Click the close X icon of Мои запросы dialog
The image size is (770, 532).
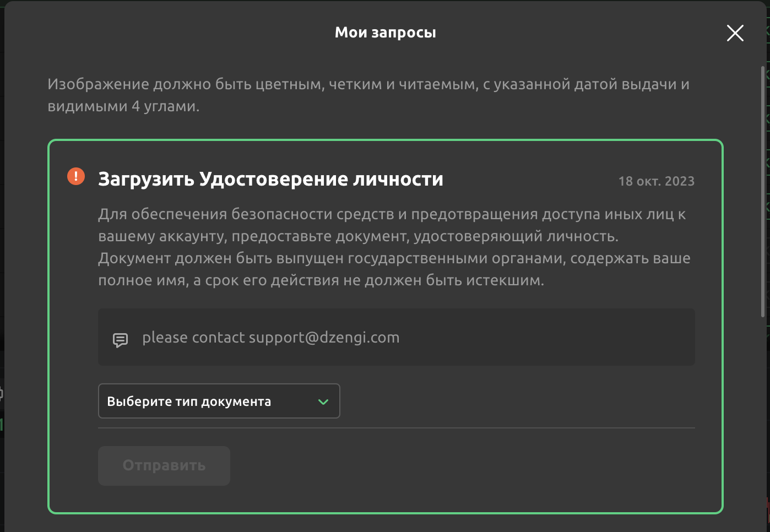pyautogui.click(x=735, y=33)
